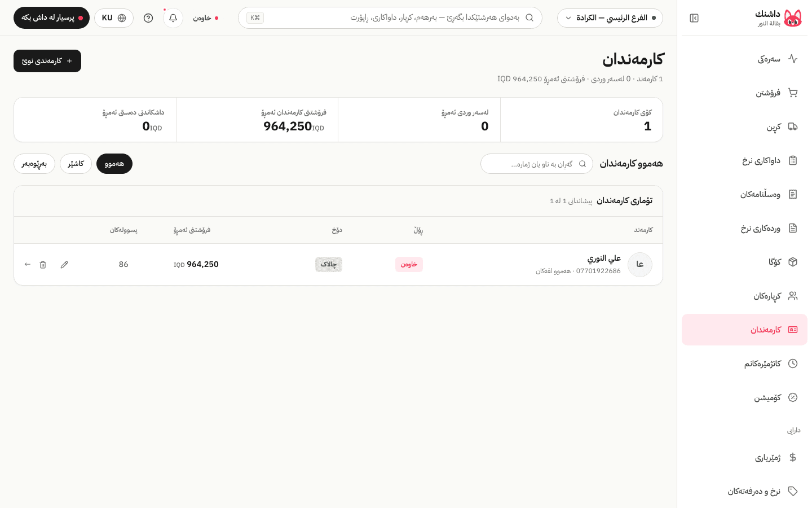The width and height of the screenshot is (812, 508).
Task: Click کارمەندی نوێ add employee button
Action: tap(47, 61)
